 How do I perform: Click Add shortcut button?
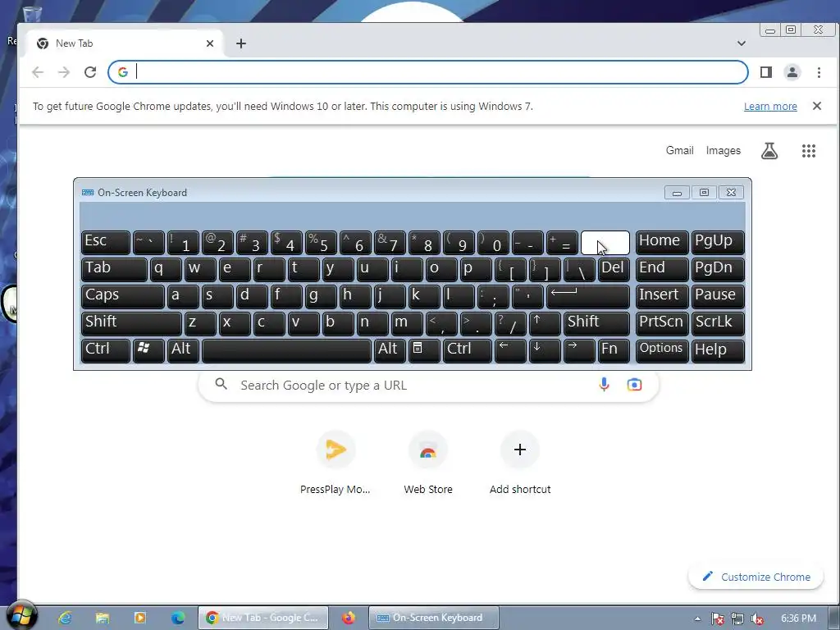tap(519, 463)
